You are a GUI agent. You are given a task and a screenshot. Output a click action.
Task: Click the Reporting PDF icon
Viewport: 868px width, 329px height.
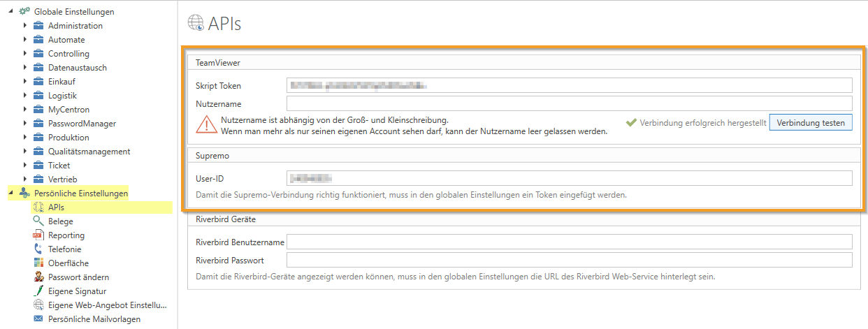click(38, 235)
